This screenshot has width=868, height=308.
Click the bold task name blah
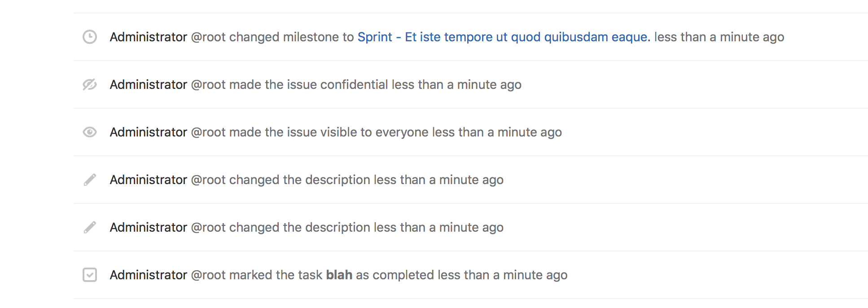click(339, 275)
